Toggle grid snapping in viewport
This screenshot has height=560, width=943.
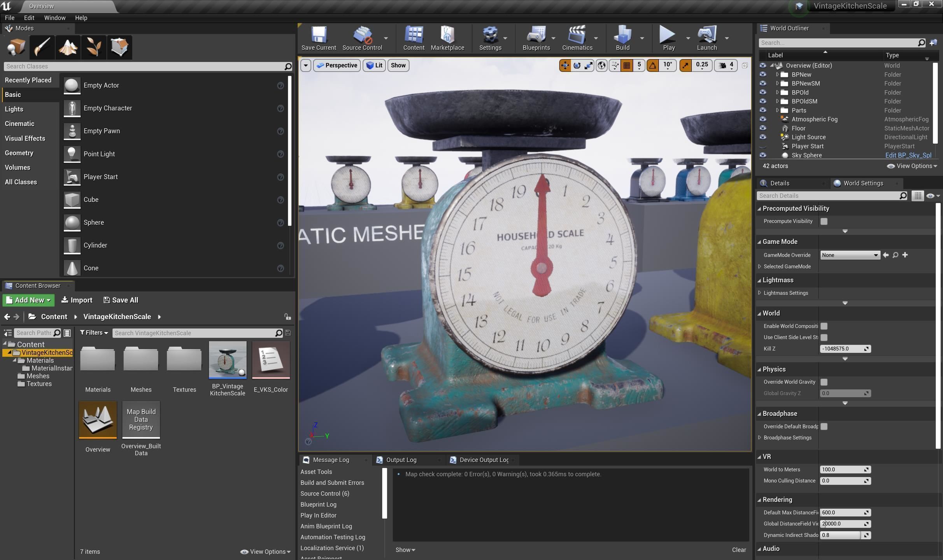[x=627, y=65]
